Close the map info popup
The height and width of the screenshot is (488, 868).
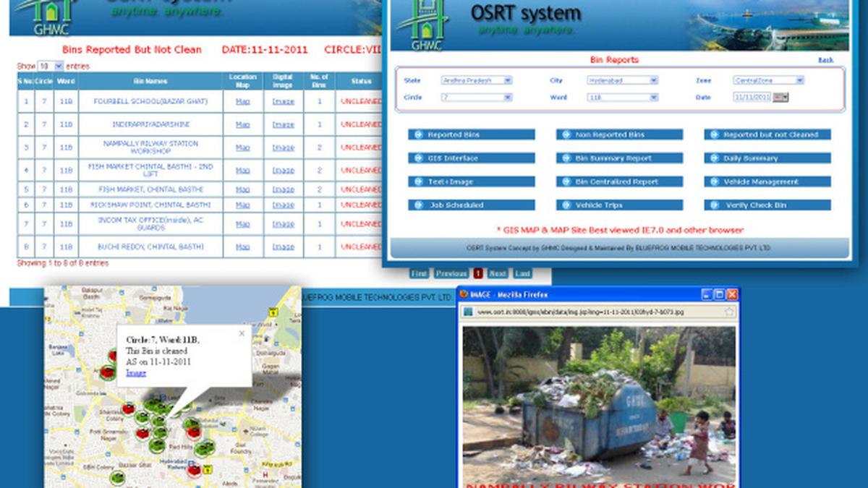point(242,333)
